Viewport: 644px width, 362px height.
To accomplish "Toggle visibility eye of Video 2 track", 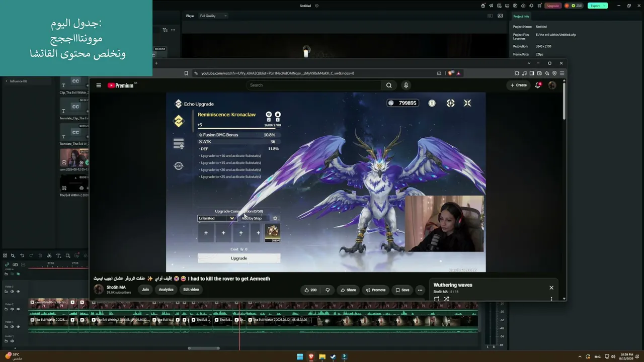I will [18, 309].
